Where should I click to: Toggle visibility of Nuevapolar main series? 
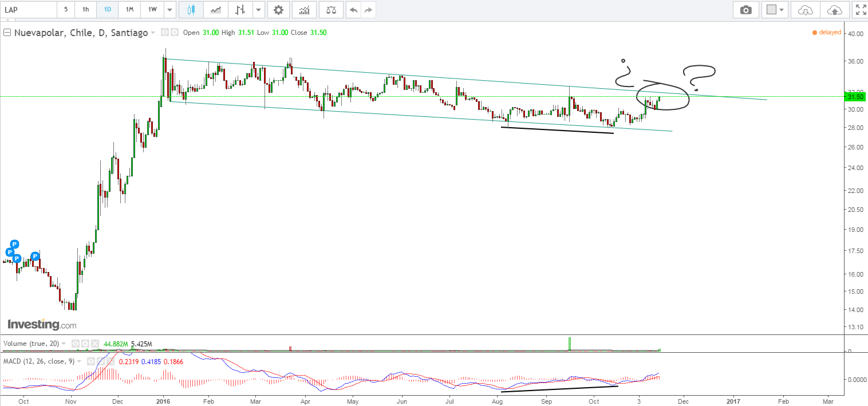tap(165, 33)
